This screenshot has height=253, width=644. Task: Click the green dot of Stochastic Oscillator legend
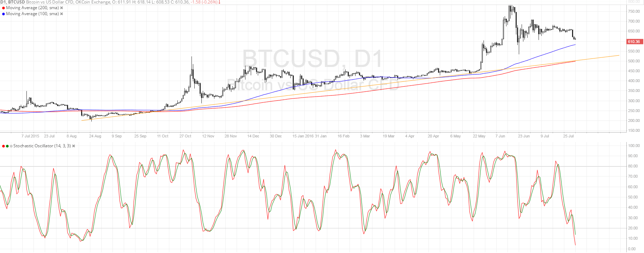coord(7,146)
